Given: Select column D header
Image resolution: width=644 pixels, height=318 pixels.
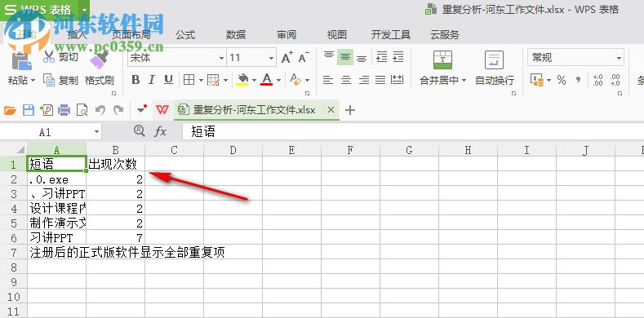Looking at the screenshot, I should [x=233, y=150].
